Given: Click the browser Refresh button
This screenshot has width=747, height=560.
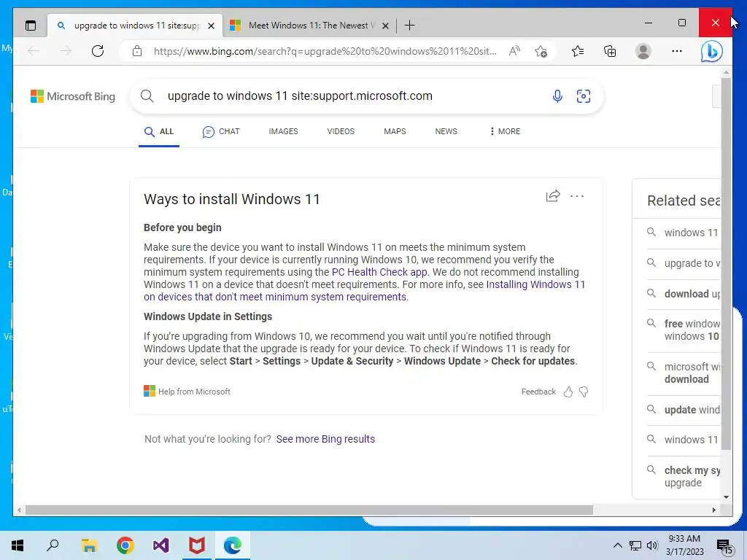Looking at the screenshot, I should pos(98,51).
